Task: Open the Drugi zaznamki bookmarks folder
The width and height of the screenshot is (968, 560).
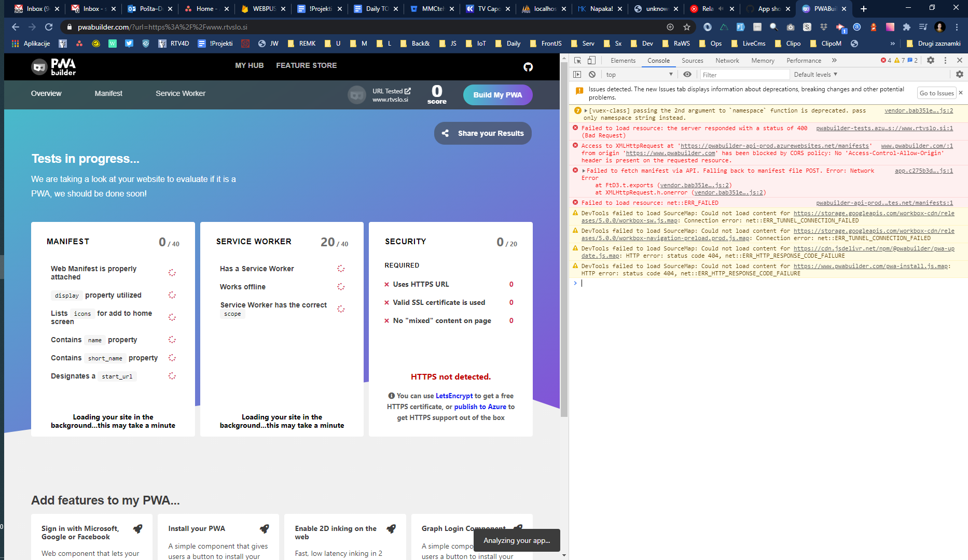Action: (934, 44)
